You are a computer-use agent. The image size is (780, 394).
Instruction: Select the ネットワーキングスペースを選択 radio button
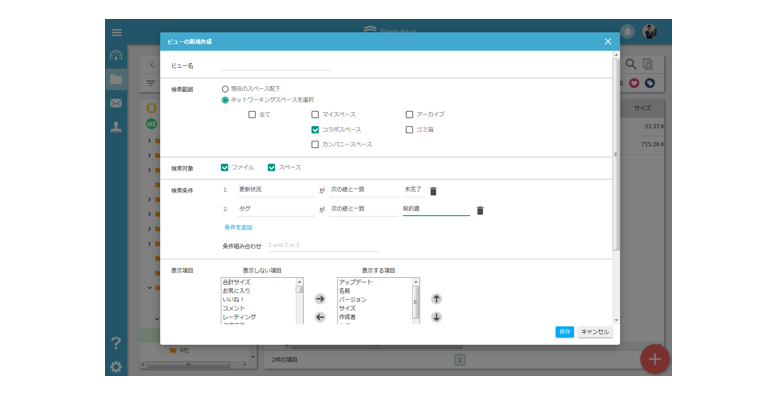coord(225,100)
